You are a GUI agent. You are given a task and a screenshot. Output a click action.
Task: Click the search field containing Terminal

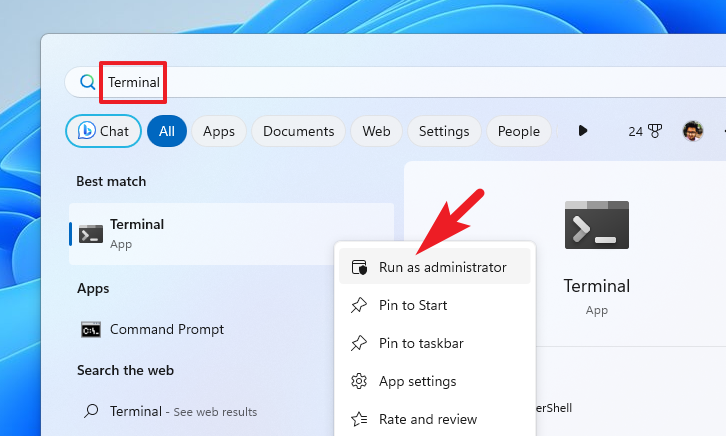(x=395, y=82)
